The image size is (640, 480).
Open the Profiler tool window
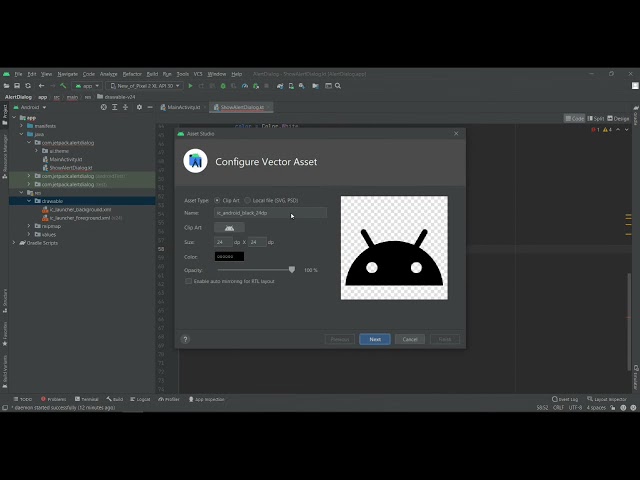pos(169,399)
